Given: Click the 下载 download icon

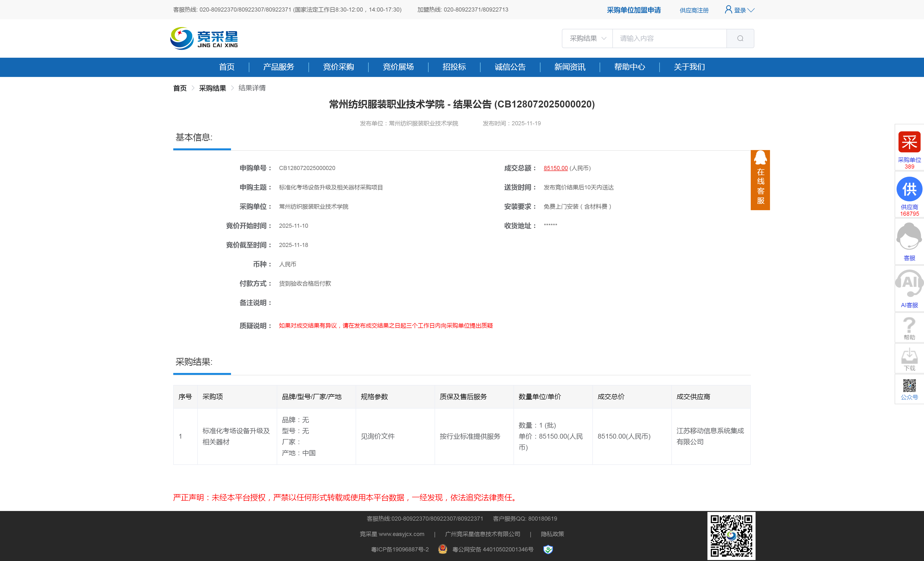Looking at the screenshot, I should click(909, 356).
